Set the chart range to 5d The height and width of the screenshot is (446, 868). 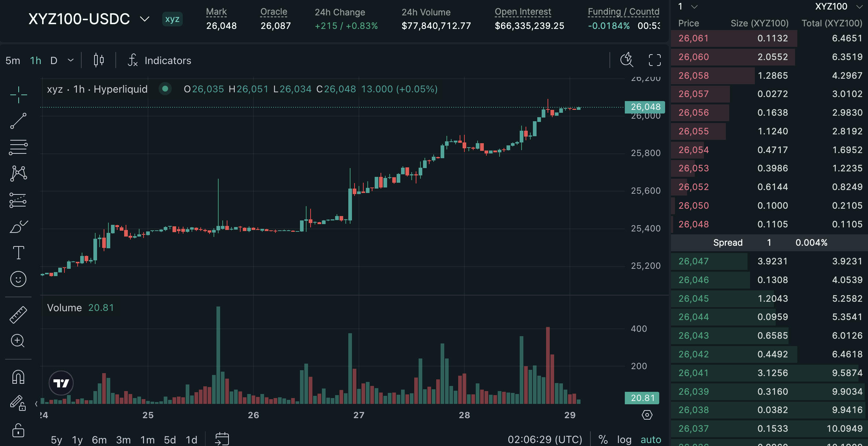click(x=170, y=439)
